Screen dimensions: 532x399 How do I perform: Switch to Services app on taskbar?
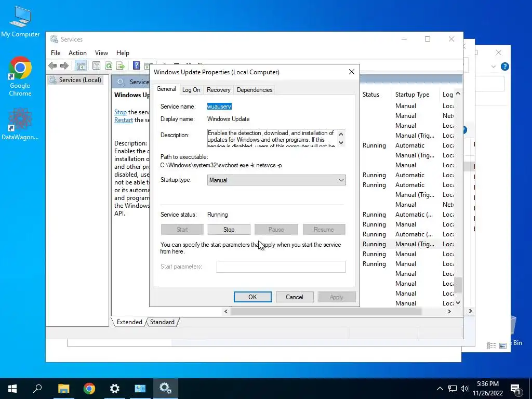(166, 389)
